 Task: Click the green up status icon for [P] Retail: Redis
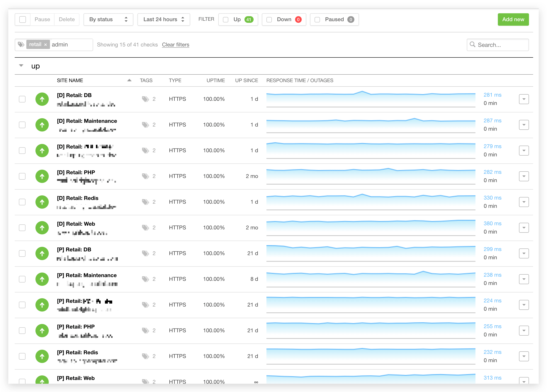point(42,356)
